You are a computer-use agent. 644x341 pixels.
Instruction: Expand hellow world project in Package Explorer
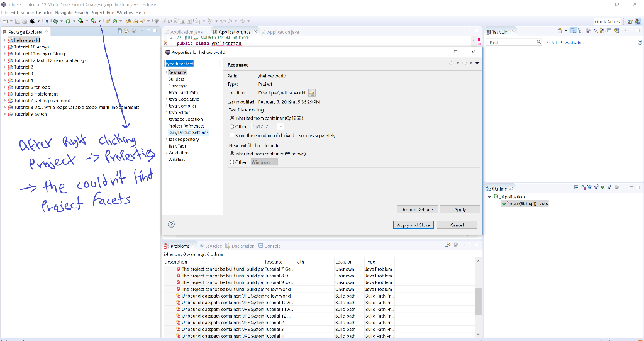pos(4,40)
